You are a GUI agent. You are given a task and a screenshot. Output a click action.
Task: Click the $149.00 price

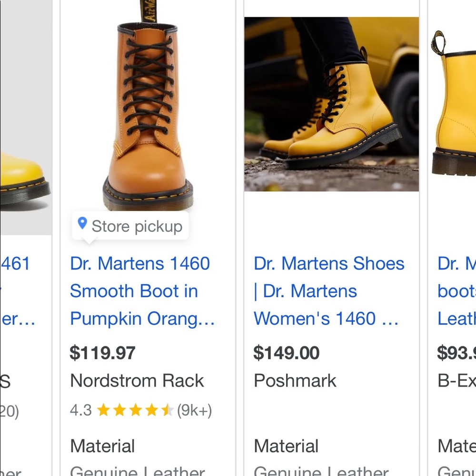pos(287,353)
